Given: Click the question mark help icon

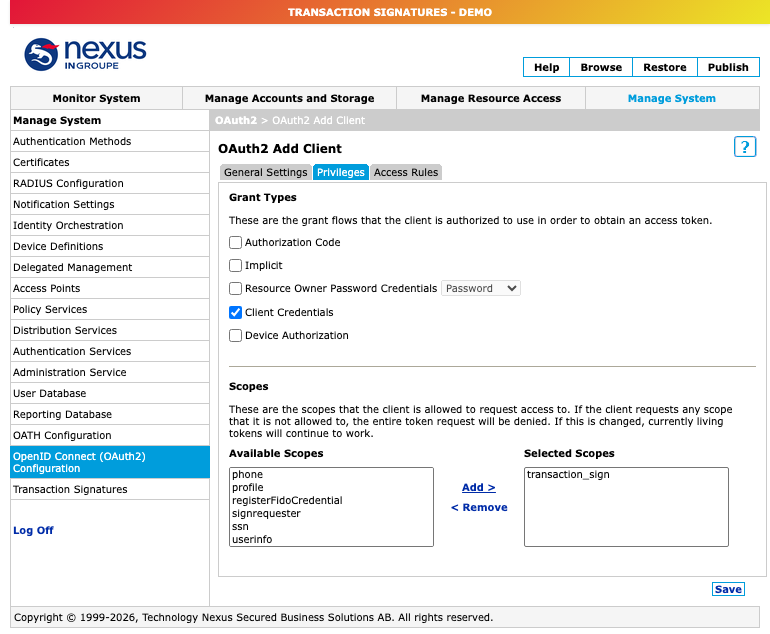Looking at the screenshot, I should [x=744, y=147].
